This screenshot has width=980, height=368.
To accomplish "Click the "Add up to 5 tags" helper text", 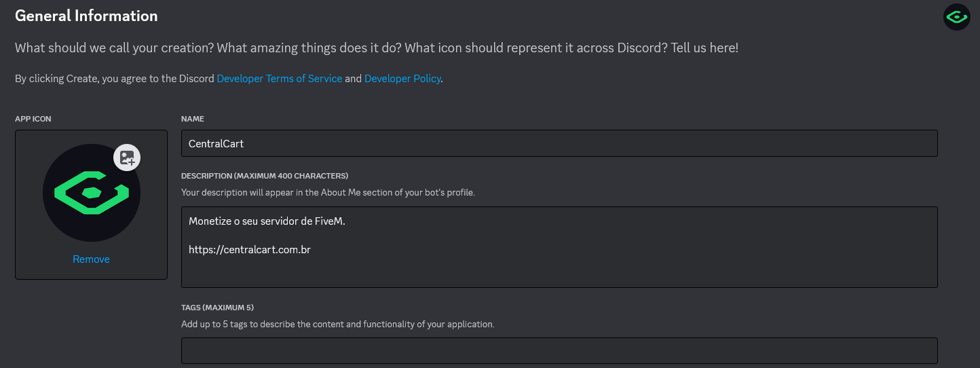I will pos(338,325).
